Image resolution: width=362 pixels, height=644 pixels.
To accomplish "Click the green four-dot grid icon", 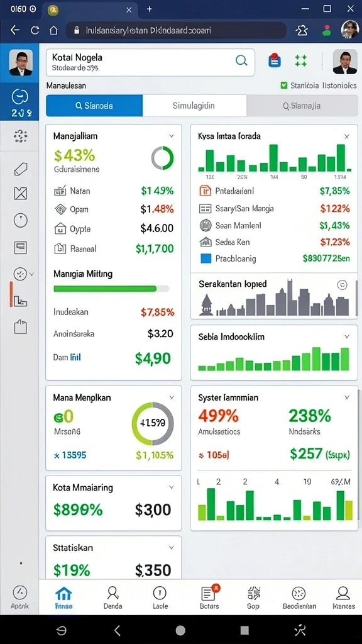I will (301, 61).
